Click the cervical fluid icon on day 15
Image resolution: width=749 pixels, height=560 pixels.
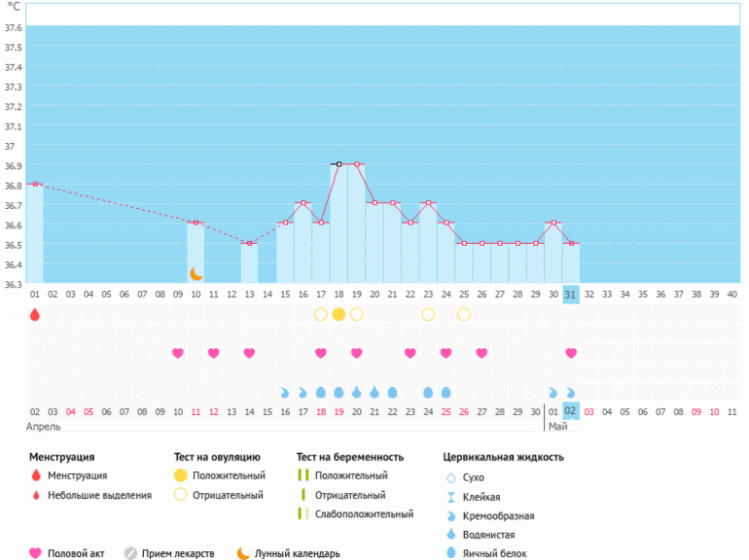coord(285,393)
